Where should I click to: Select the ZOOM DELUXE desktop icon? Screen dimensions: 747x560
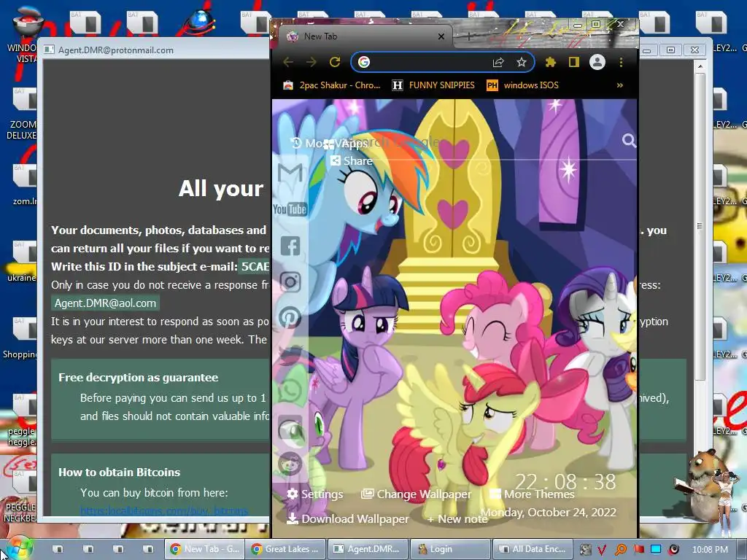21,114
